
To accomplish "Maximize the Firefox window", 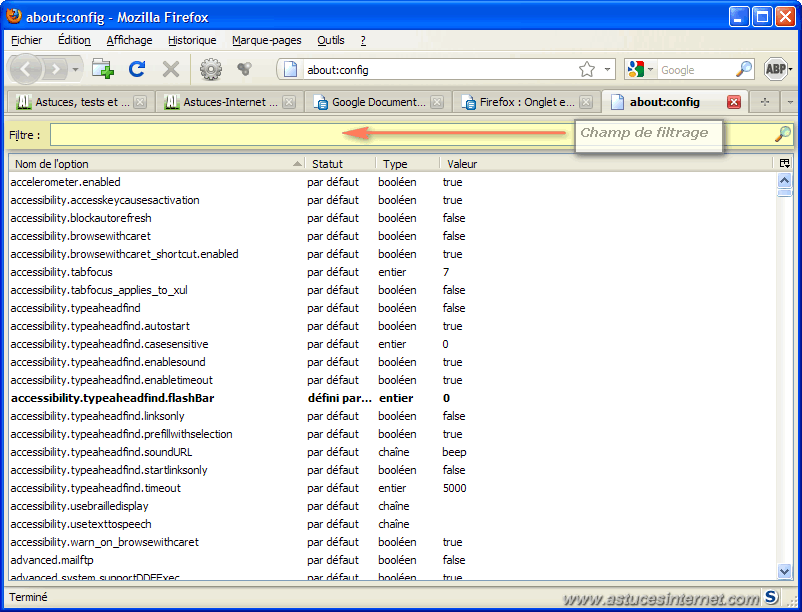I will click(762, 17).
